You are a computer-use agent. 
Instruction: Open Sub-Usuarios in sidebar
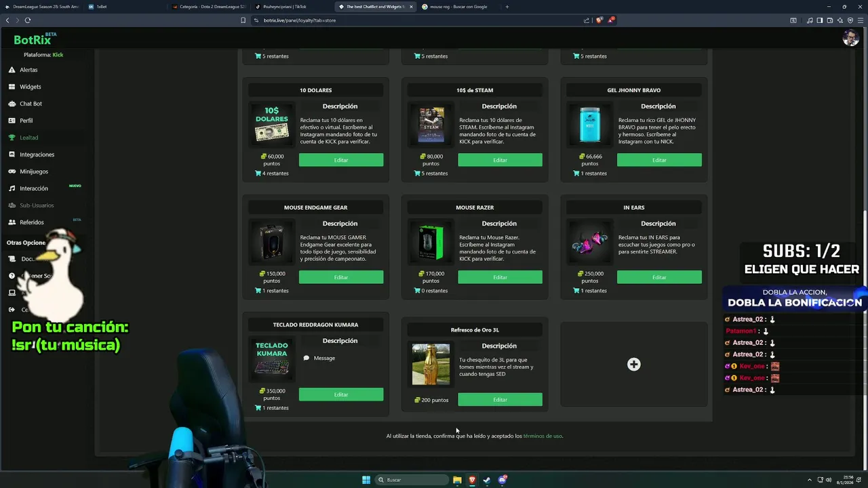click(x=37, y=205)
